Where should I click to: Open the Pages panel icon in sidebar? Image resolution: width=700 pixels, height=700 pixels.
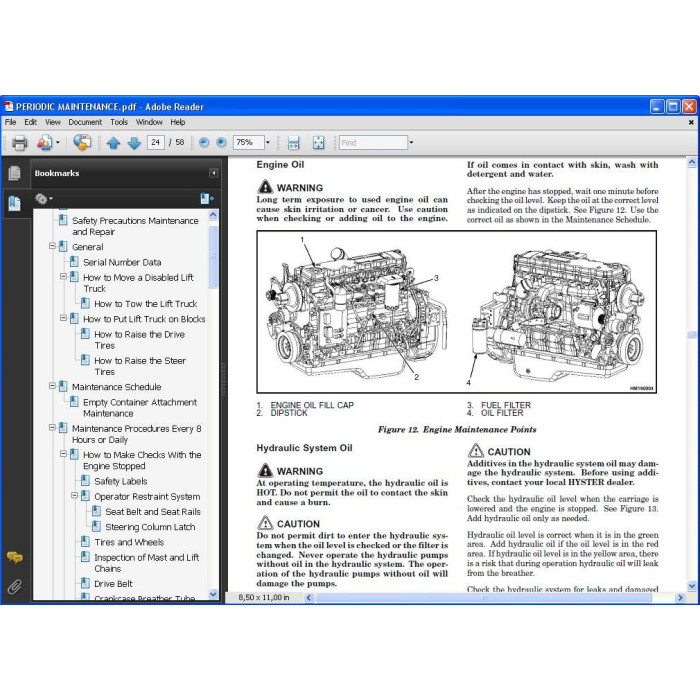click(15, 173)
